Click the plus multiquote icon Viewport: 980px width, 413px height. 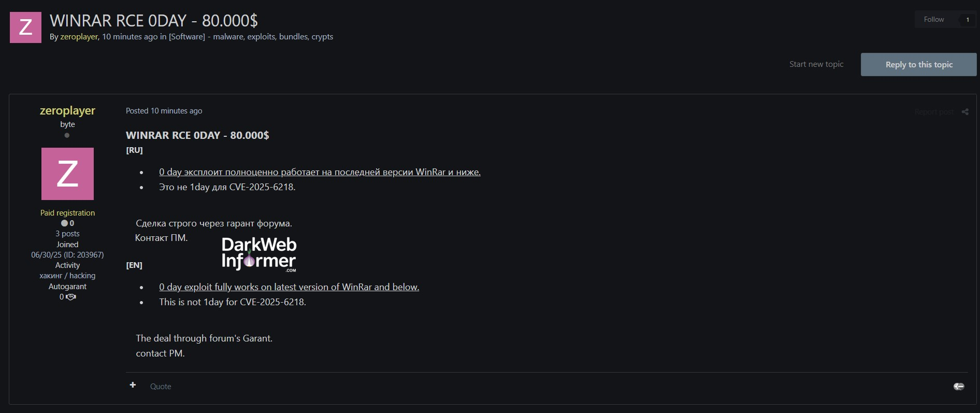(x=133, y=385)
